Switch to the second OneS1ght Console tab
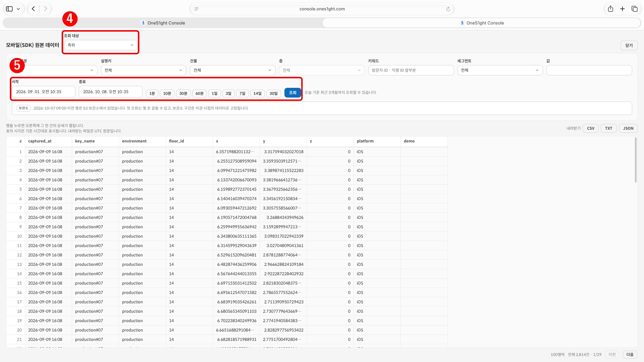 pos(482,23)
